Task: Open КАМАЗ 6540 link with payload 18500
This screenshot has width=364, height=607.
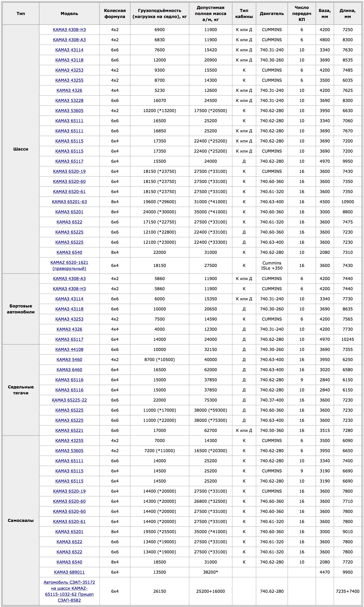Action: coord(69,562)
